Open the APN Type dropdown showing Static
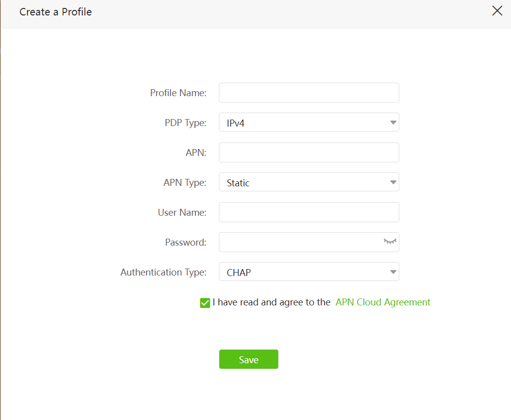 coord(309,182)
